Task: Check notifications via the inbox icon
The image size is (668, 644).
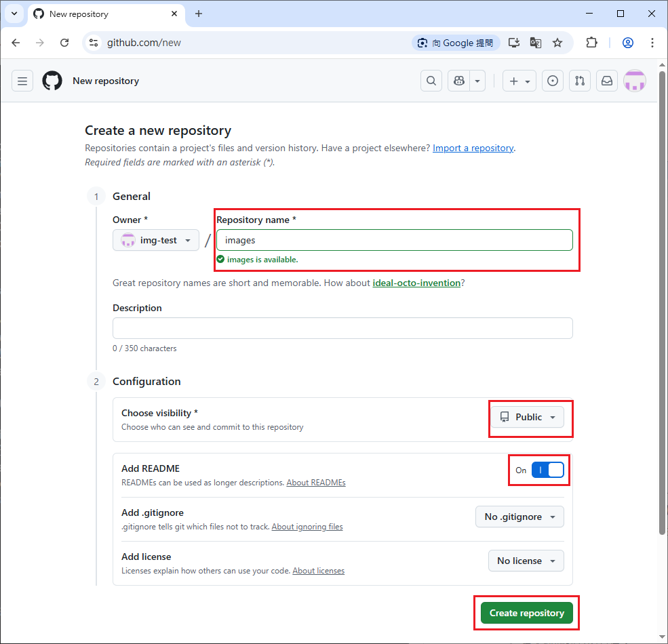Action: [x=607, y=81]
